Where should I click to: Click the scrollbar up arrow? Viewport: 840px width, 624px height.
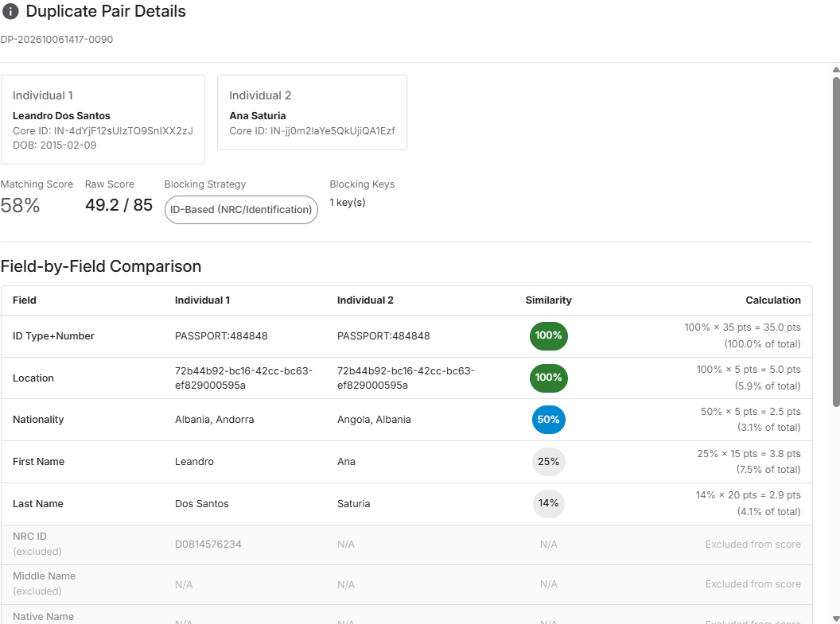click(x=836, y=70)
